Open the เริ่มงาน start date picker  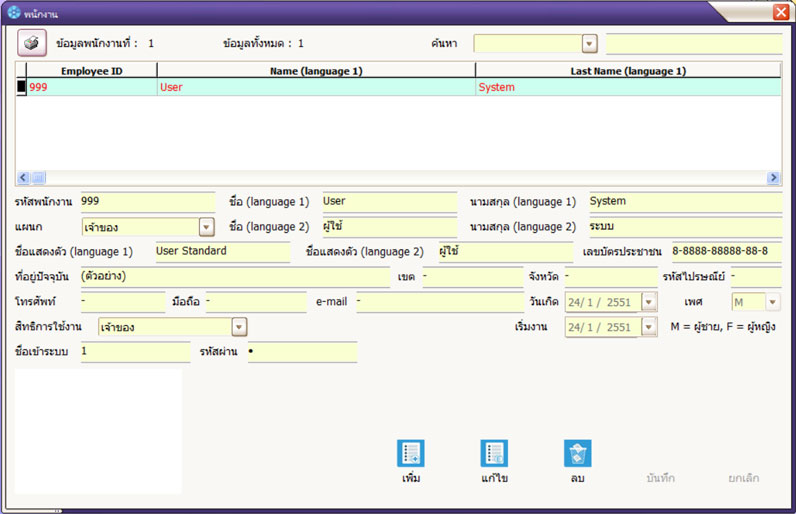[649, 327]
